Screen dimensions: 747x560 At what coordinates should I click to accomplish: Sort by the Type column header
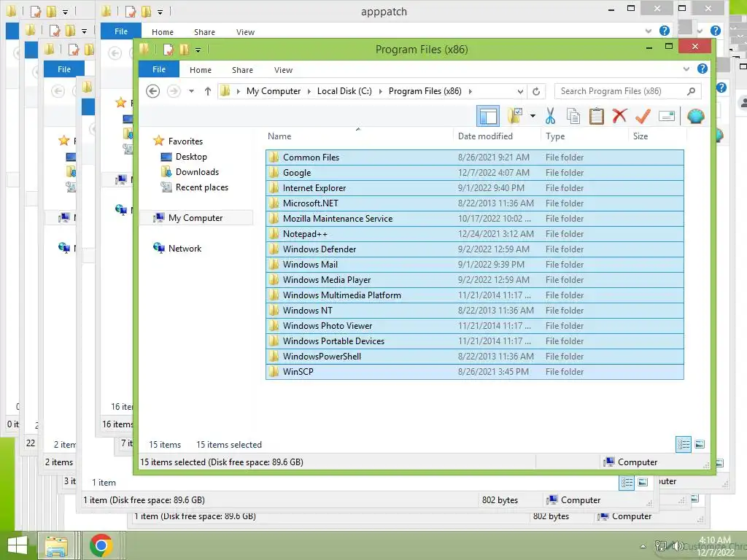pos(555,136)
